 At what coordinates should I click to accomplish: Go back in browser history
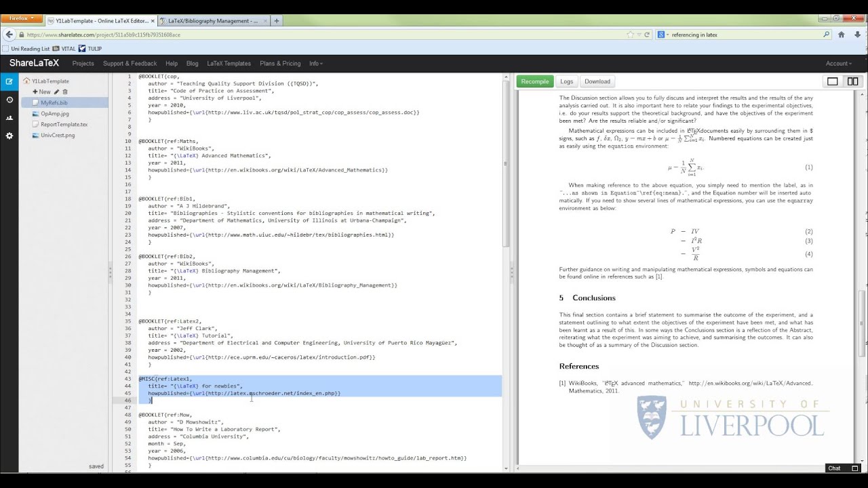pyautogui.click(x=9, y=35)
